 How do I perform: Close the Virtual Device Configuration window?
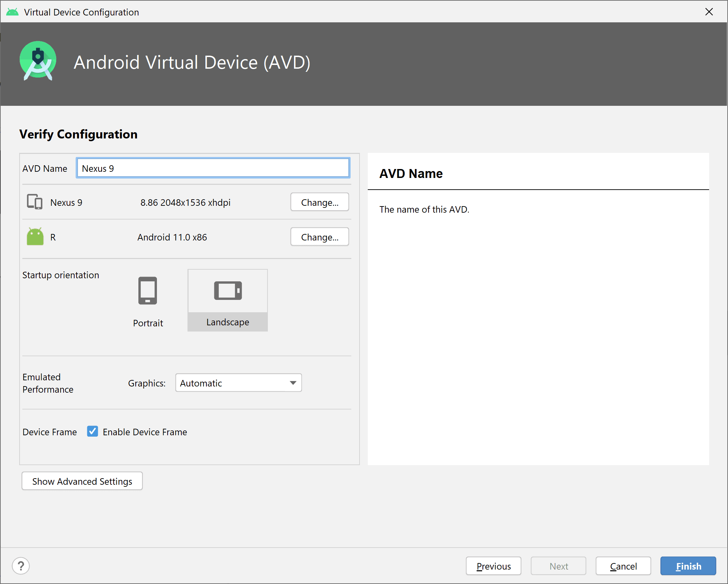[x=709, y=12]
